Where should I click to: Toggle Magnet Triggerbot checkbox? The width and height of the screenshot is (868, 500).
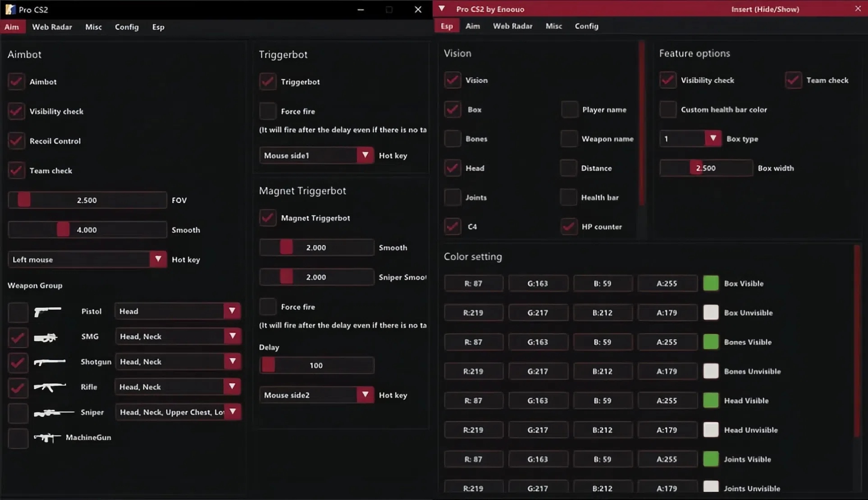click(x=268, y=218)
